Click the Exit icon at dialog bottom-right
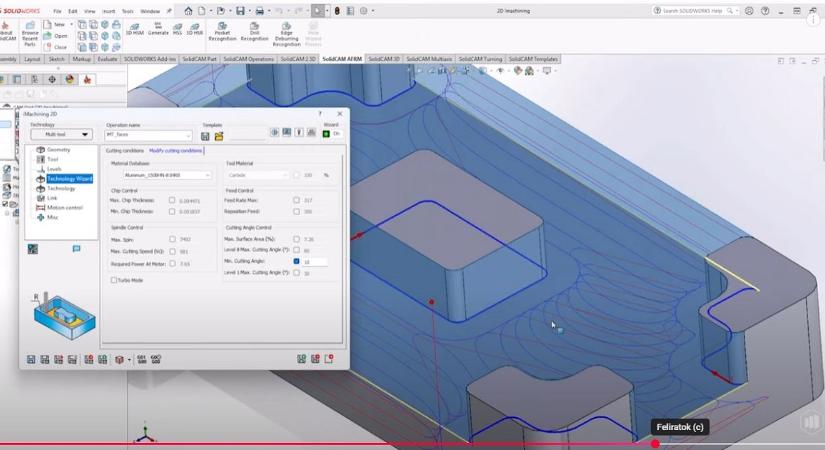This screenshot has width=825, height=450. 329,359
